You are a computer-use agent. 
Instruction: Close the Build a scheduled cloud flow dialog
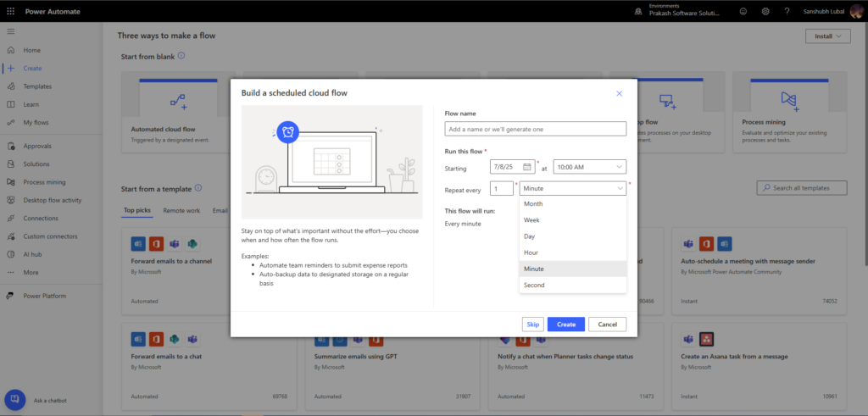tap(620, 93)
